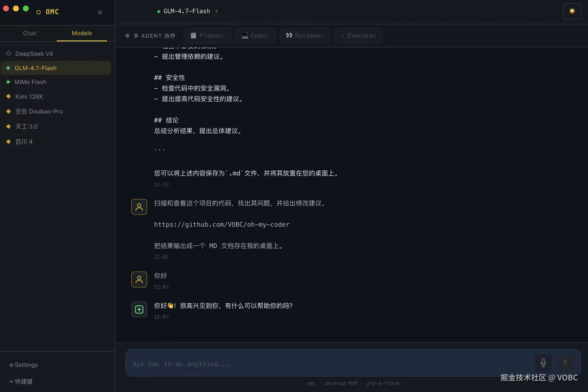588x392 pixels.
Task: Select the 百川 4 model
Action: pyautogui.click(x=56, y=141)
